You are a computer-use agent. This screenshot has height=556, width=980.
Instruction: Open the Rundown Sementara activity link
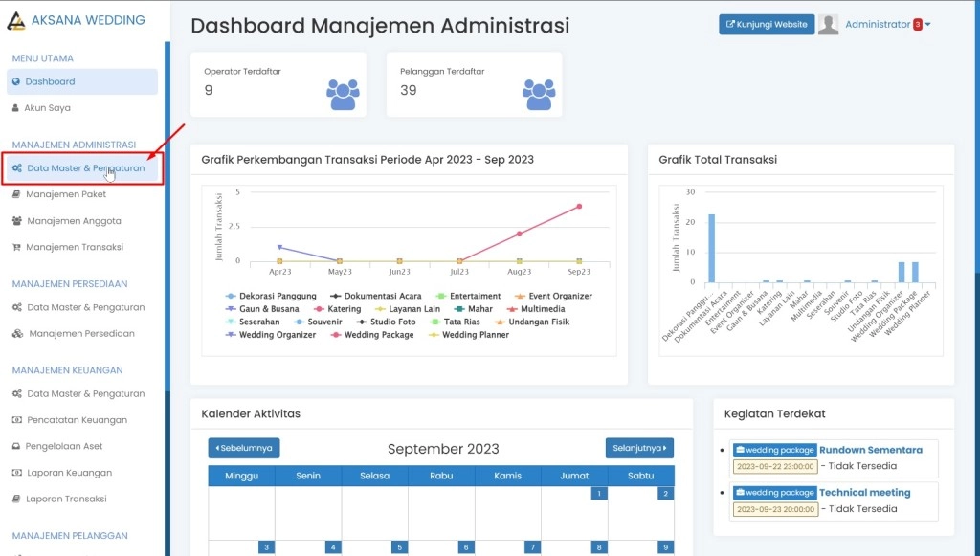pyautogui.click(x=871, y=450)
